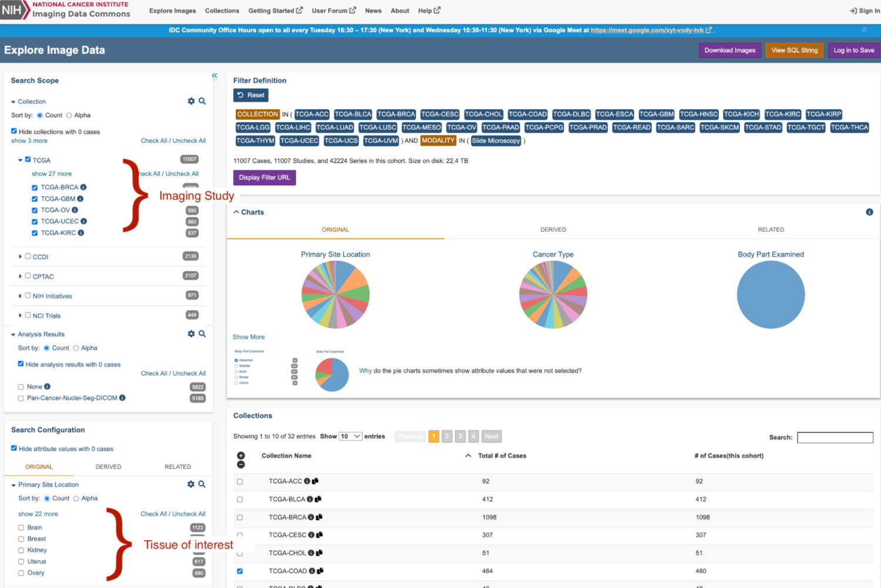Collapse all rows using the minus icon

point(241,464)
